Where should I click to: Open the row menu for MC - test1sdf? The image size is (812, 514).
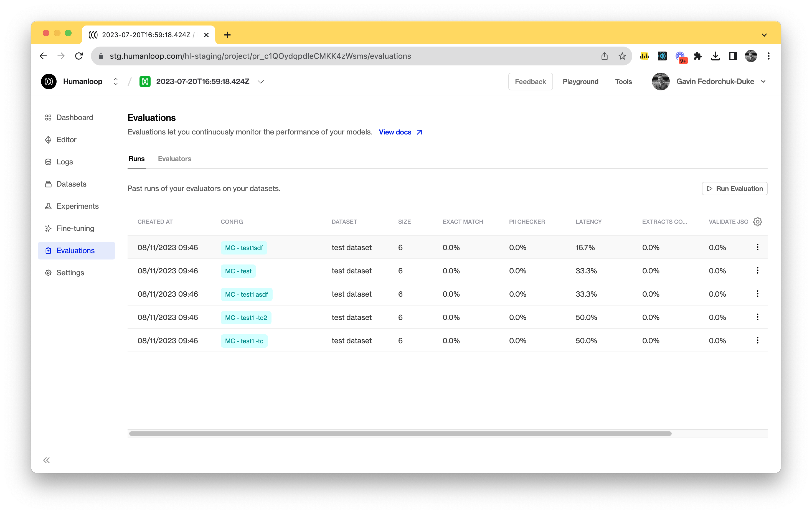point(757,247)
